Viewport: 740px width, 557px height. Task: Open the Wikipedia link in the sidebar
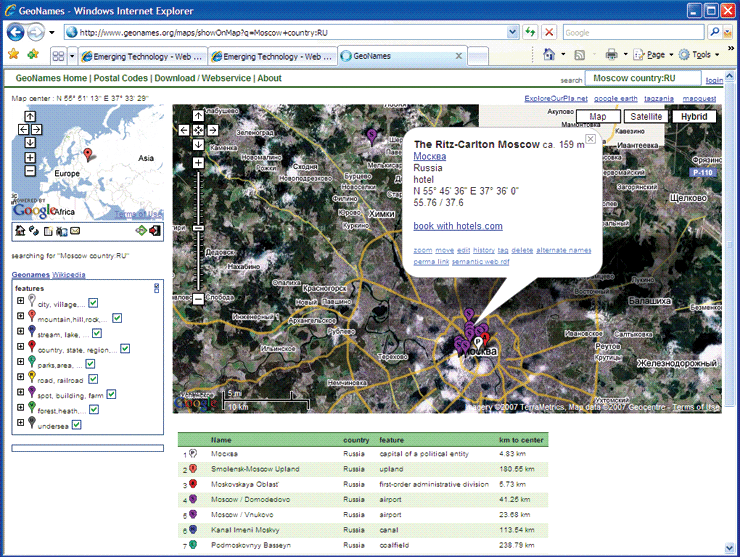68,275
